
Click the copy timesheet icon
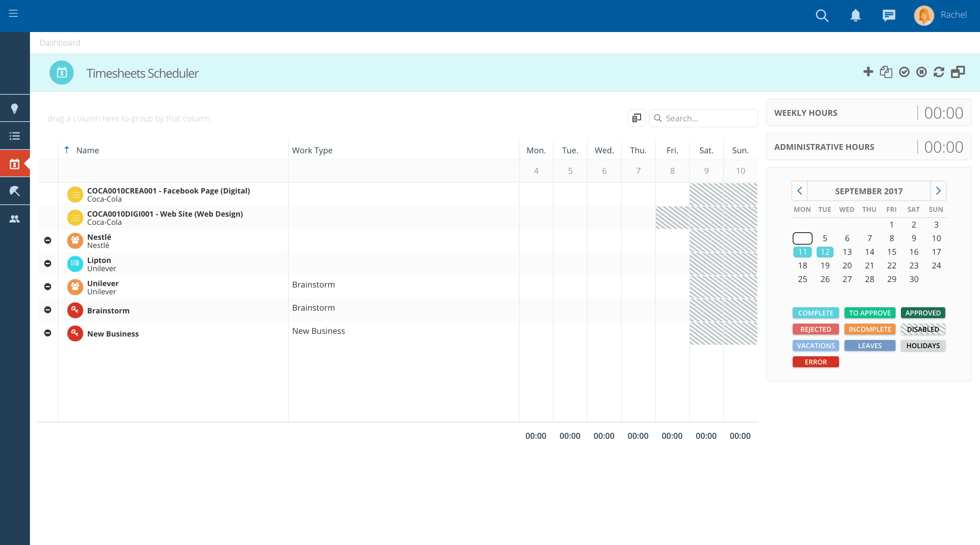pos(886,72)
